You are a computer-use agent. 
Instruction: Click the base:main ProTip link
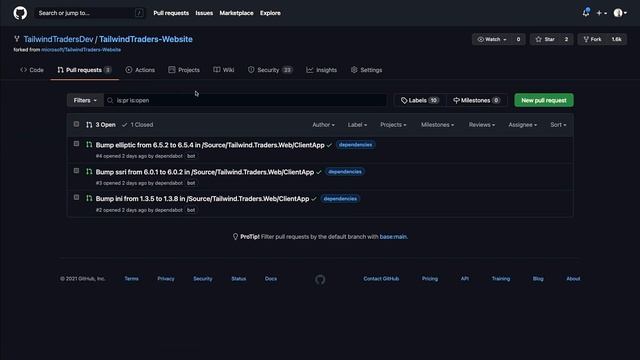393,237
